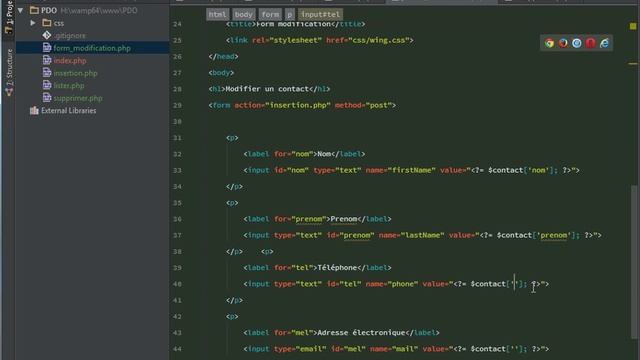The width and height of the screenshot is (640, 360).
Task: Click the Structure tool window icon
Action: [9, 92]
